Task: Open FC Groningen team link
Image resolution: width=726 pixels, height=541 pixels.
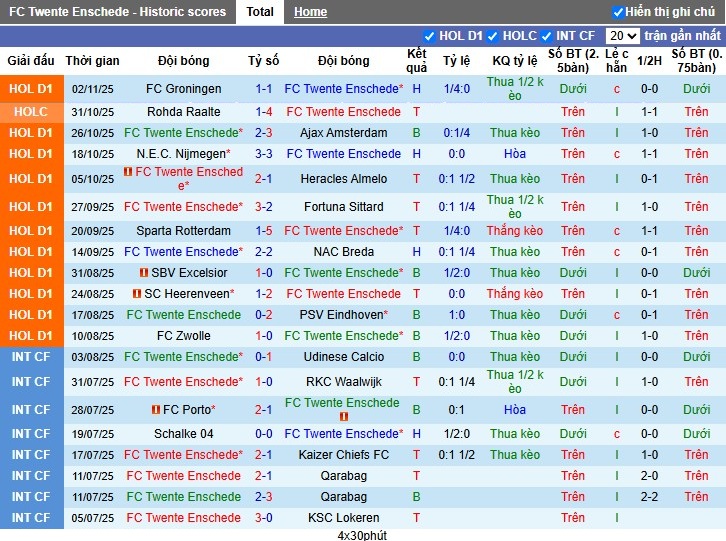Action: coord(183,88)
